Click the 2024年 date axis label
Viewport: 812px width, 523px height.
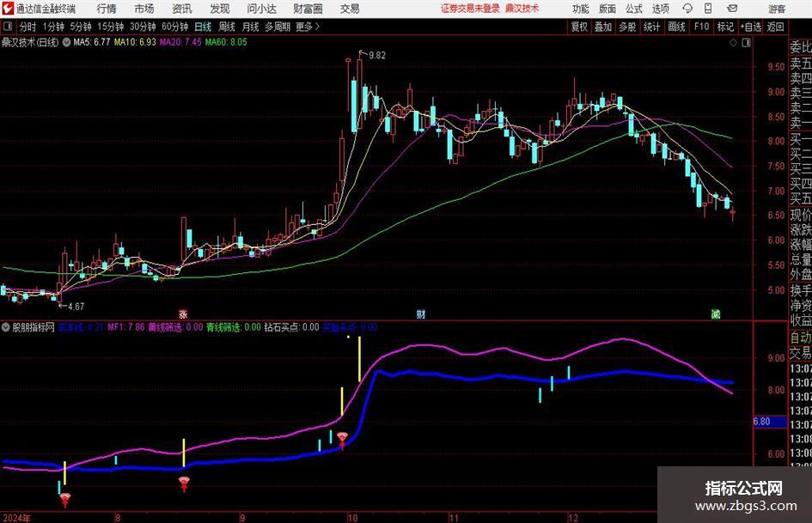16,518
